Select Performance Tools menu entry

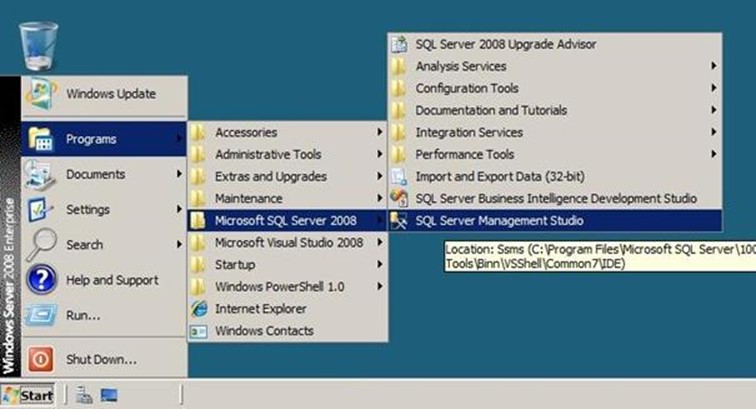coord(554,154)
